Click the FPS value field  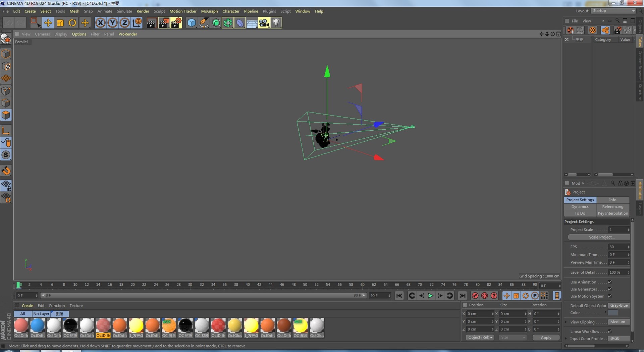point(619,247)
